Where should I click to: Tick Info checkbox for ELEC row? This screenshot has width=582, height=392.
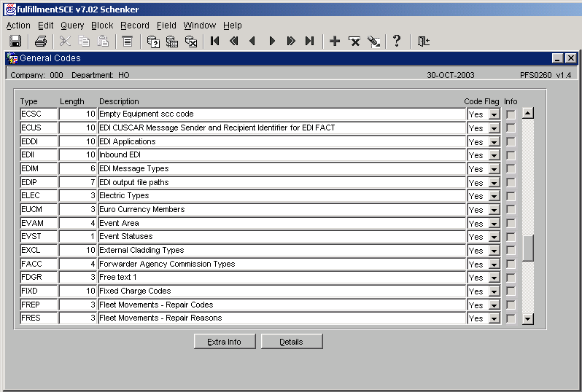coord(511,196)
